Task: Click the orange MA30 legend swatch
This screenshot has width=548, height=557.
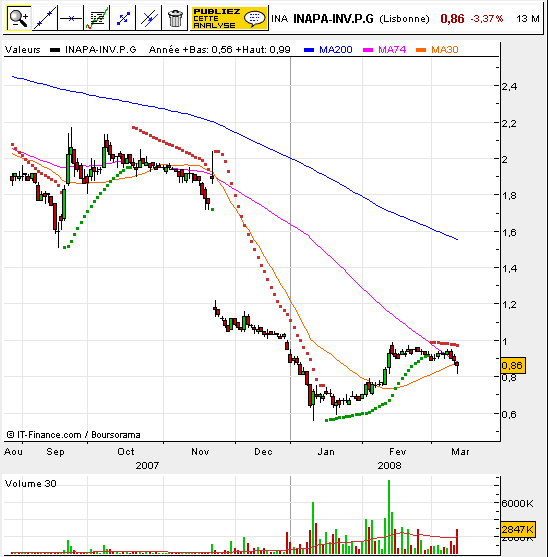Action: click(421, 50)
